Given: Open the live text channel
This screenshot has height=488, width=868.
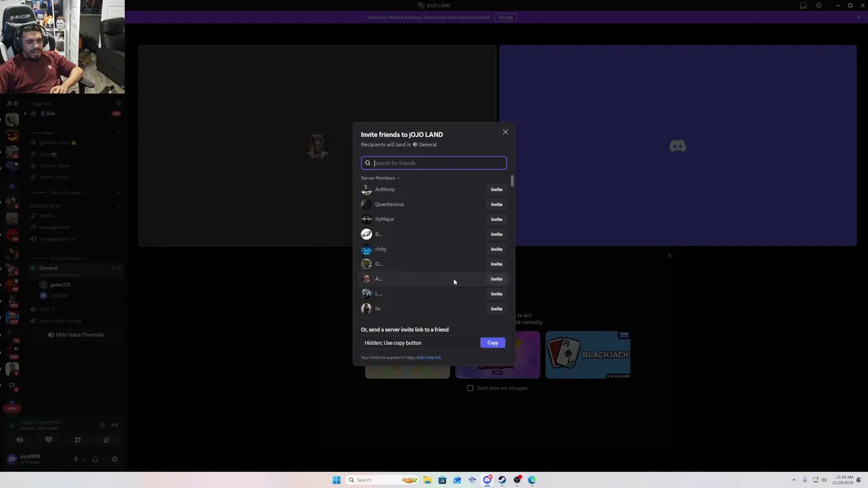Looking at the screenshot, I should point(75,114).
